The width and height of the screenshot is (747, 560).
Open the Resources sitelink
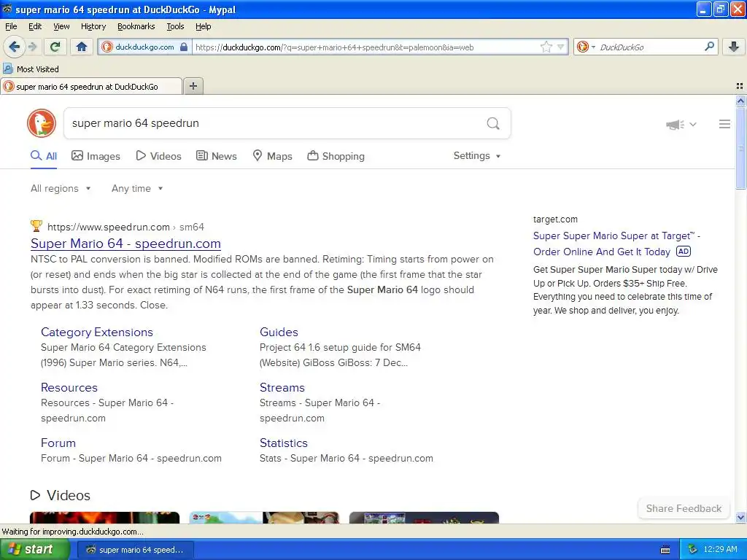[69, 387]
